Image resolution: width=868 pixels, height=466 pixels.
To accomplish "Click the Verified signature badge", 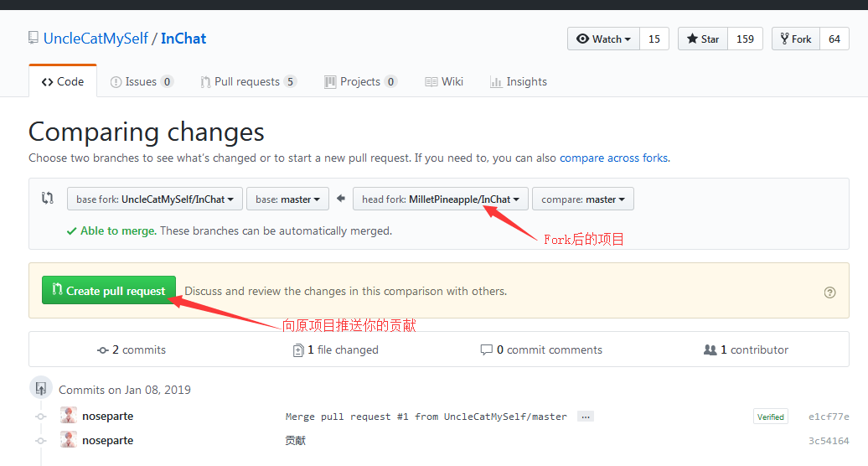I will [771, 417].
